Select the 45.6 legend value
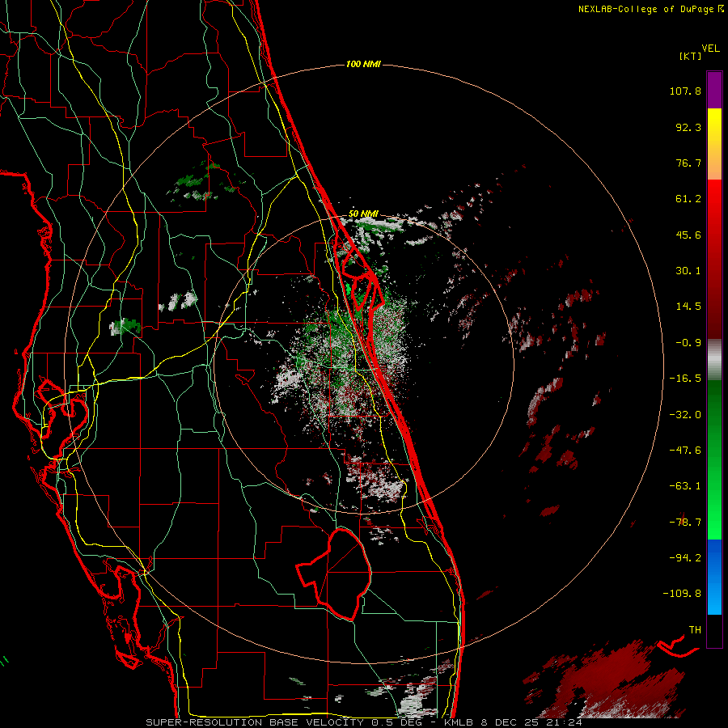 (688, 235)
